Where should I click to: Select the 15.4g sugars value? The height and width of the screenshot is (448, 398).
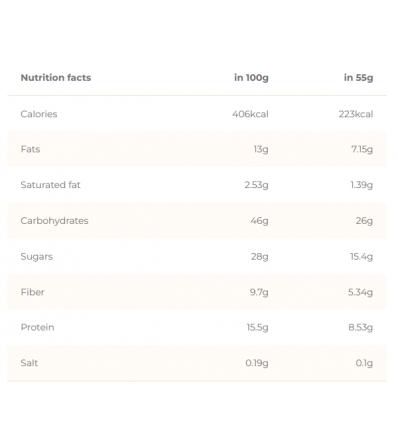(361, 257)
